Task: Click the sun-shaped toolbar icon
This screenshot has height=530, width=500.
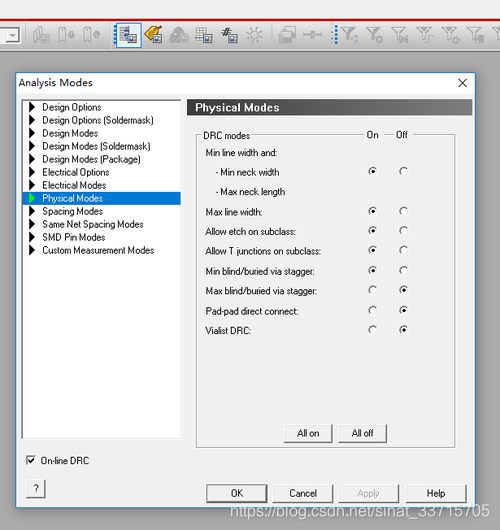Action: tap(254, 35)
